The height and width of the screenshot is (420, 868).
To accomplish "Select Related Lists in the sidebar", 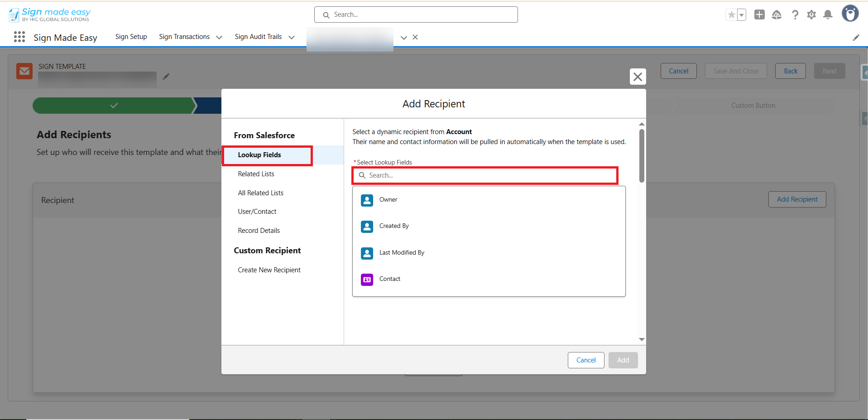I will 256,174.
